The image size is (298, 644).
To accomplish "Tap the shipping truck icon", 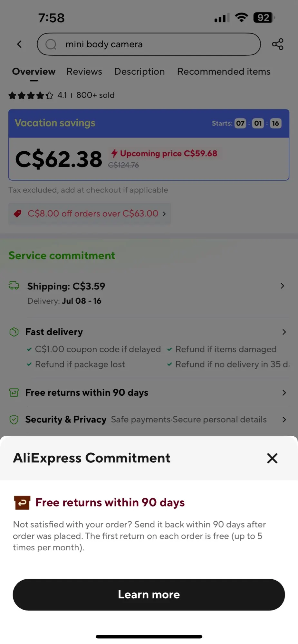I will [x=14, y=285].
